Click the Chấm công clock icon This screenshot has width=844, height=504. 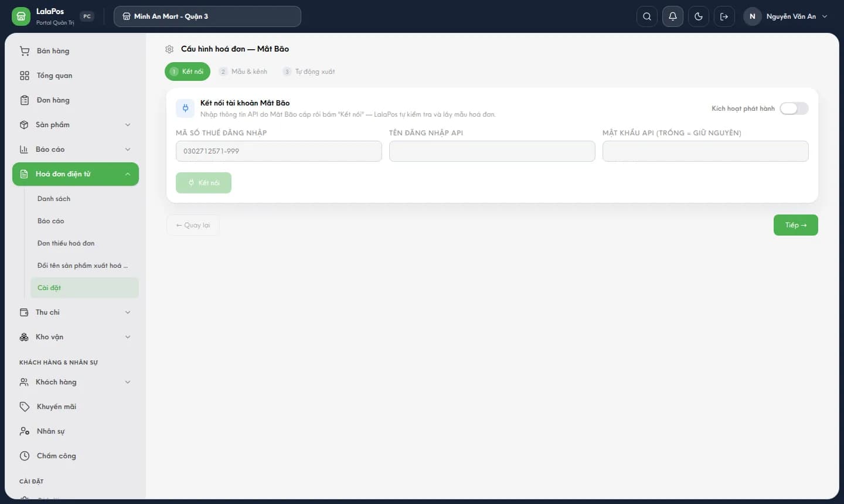pos(25,456)
